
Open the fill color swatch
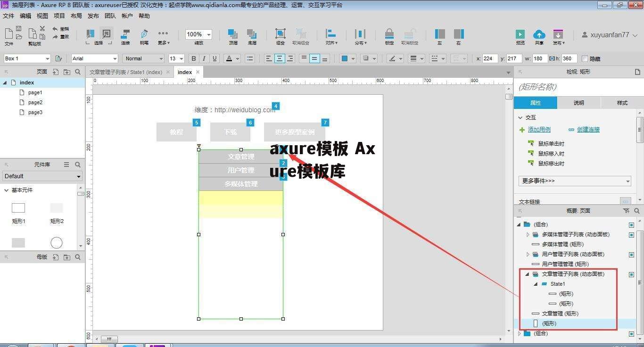(x=345, y=58)
